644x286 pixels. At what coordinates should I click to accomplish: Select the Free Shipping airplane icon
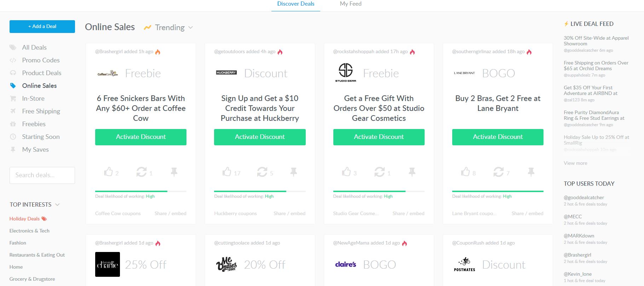click(13, 111)
